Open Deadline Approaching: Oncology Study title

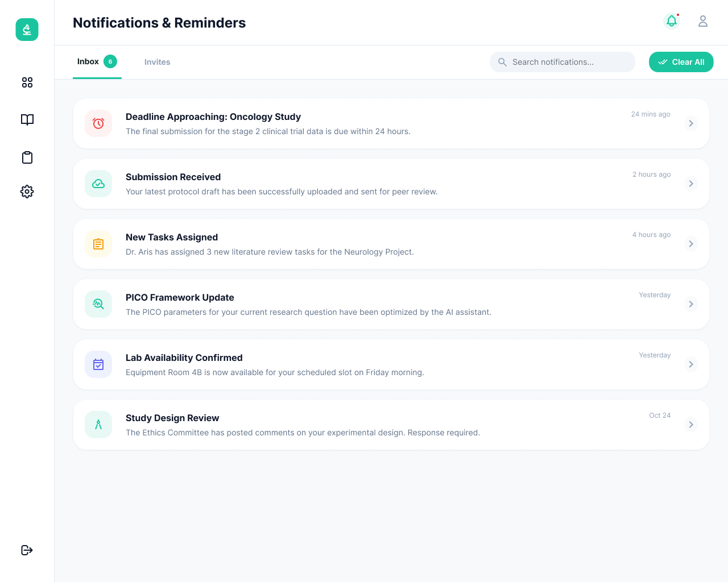pyautogui.click(x=213, y=117)
